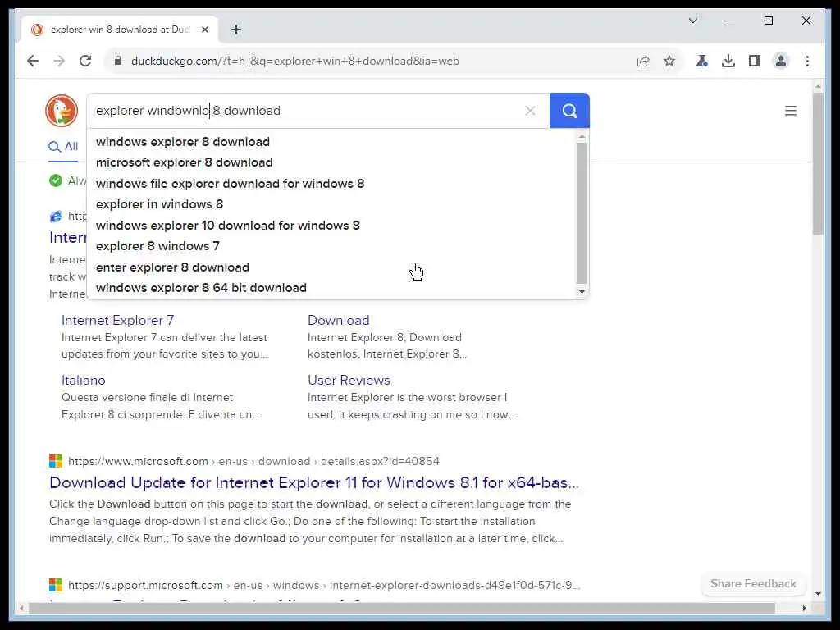Image resolution: width=840 pixels, height=630 pixels.
Task: Click the DuckDuckGo logo
Action: (62, 111)
